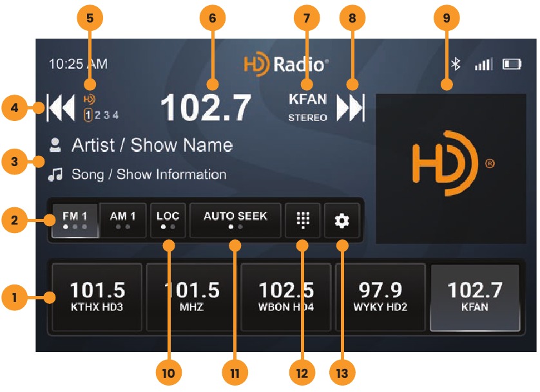Viewport: 540px width, 392px height.
Task: Click the artist person icon
Action: tap(55, 145)
